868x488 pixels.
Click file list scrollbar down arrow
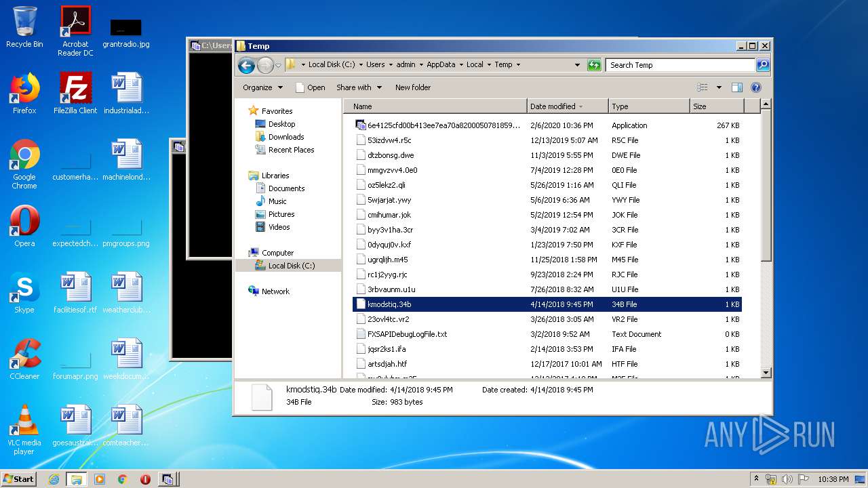766,373
